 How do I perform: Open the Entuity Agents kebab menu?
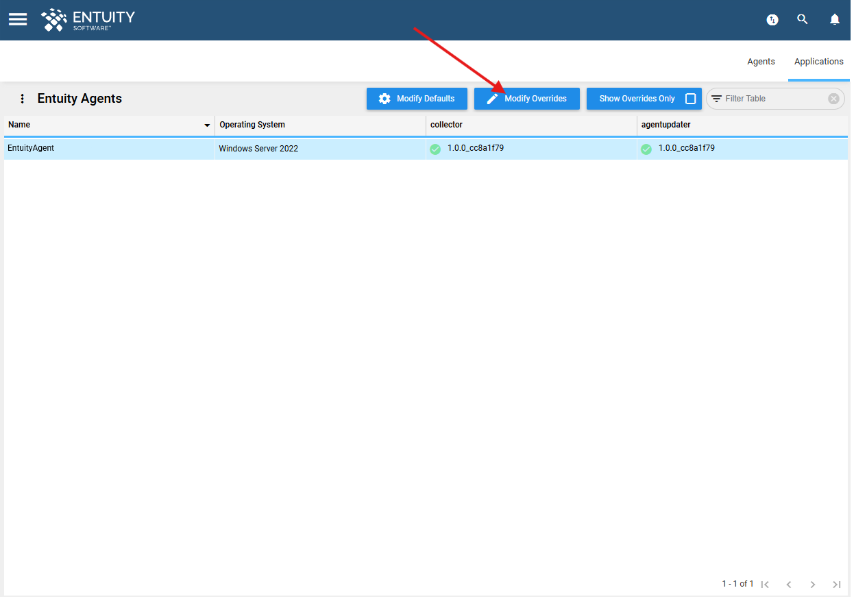tap(22, 98)
